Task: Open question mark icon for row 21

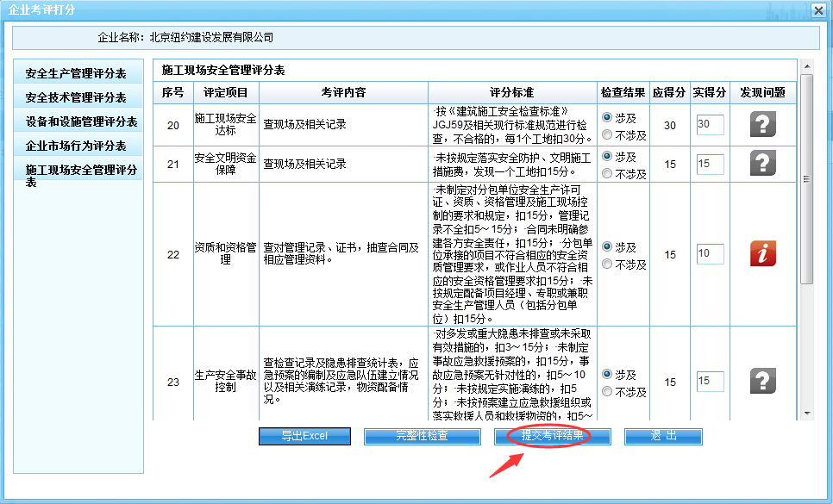Action: pyautogui.click(x=762, y=164)
